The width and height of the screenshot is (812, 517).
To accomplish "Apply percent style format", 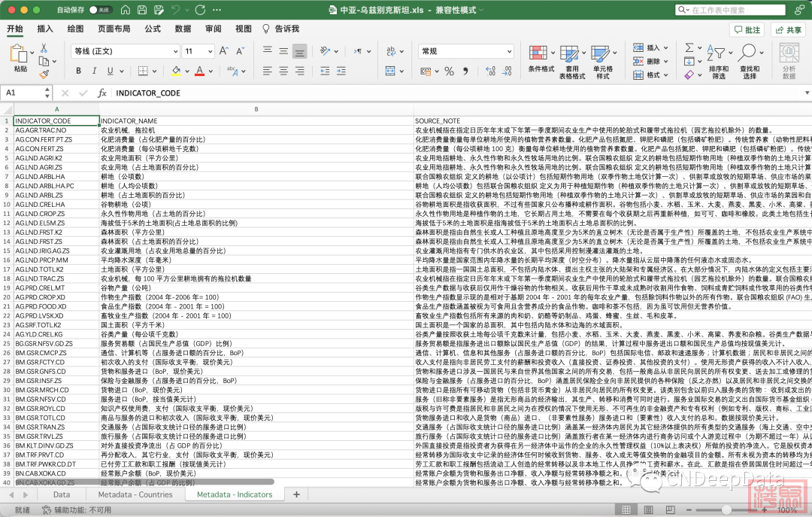I will [449, 71].
